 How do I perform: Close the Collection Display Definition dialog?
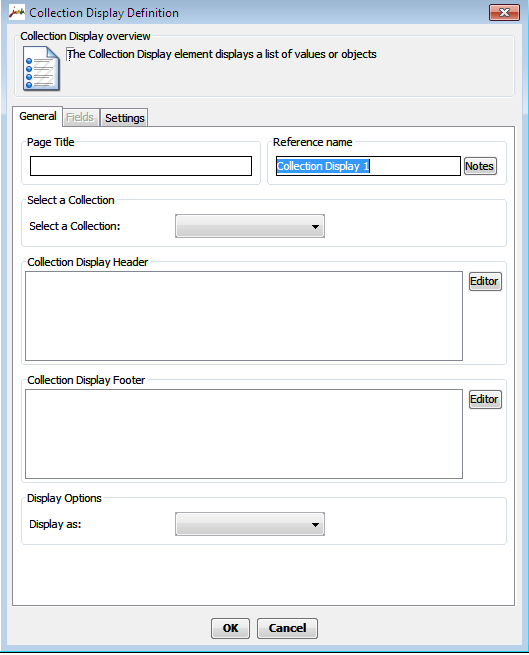click(504, 13)
